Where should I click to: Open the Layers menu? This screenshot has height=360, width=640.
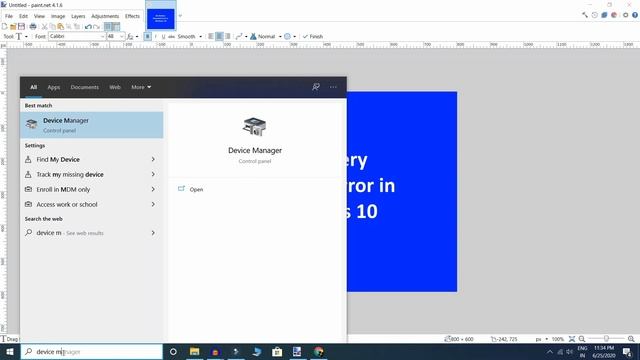[x=78, y=16]
